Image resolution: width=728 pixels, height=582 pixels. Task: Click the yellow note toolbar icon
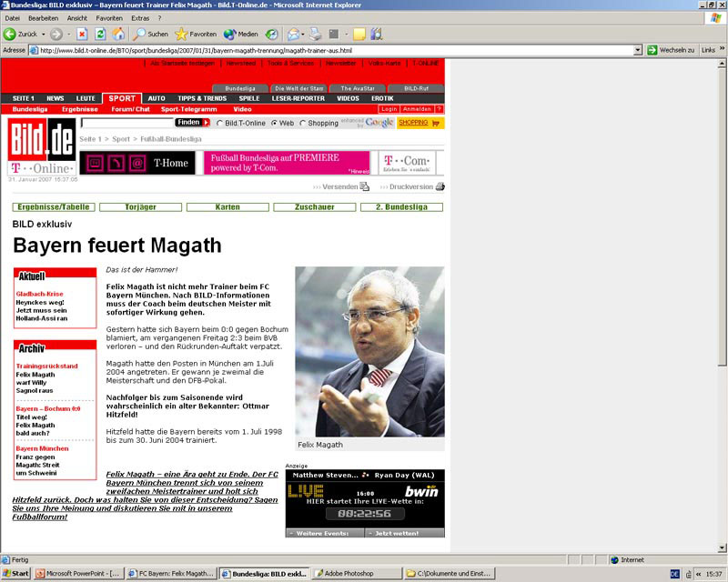point(359,34)
